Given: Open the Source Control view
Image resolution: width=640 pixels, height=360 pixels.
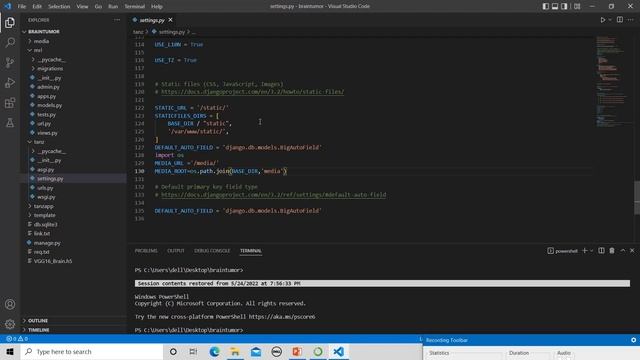Looking at the screenshot, I should [10, 62].
